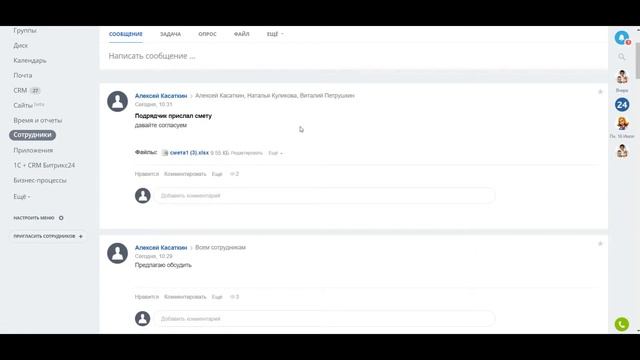This screenshot has width=640, height=360.
Task: Click commenter avatar beside Предлагаю обсудить comment field
Action: [x=142, y=319]
